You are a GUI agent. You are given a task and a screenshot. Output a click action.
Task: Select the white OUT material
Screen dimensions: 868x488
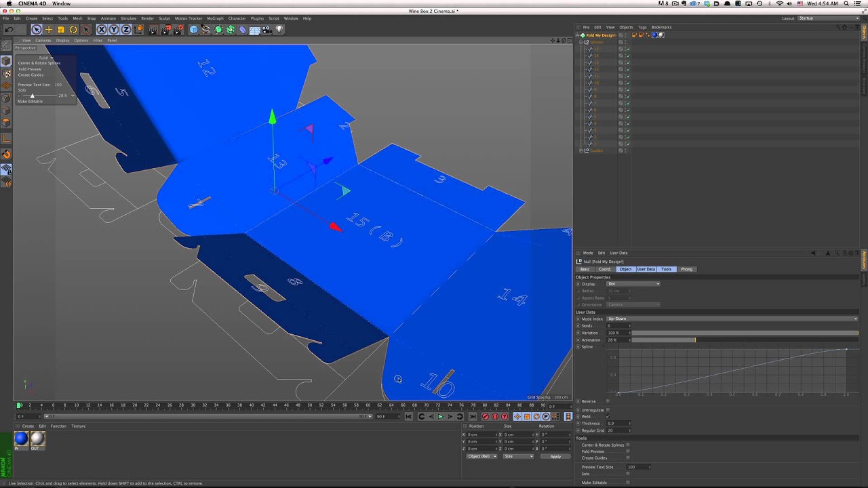pyautogui.click(x=37, y=439)
